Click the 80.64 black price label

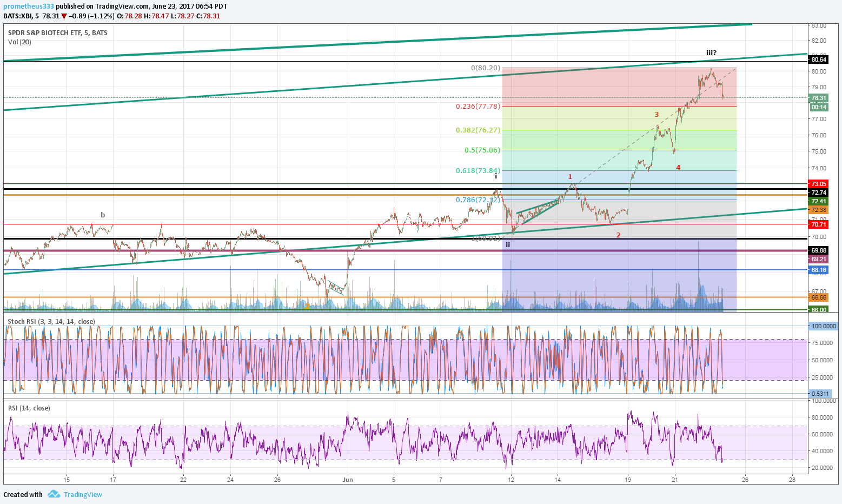click(x=819, y=59)
